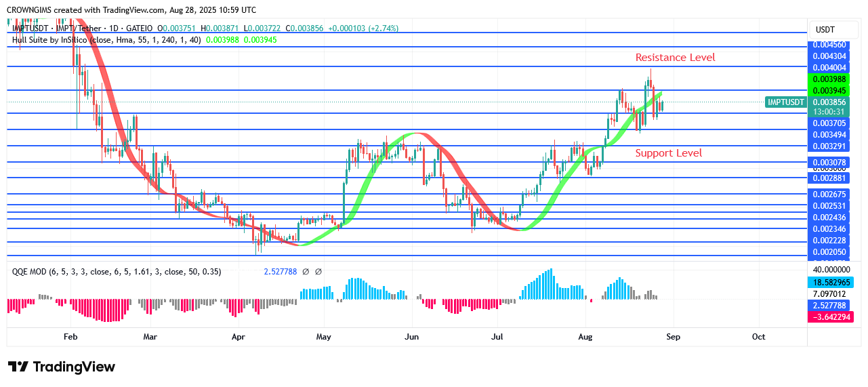Click the 0.003494 price axis label

click(x=830, y=135)
